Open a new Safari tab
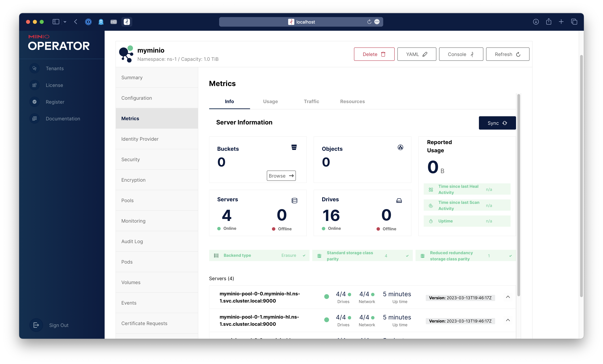Screen dimensions: 603x364 click(561, 22)
